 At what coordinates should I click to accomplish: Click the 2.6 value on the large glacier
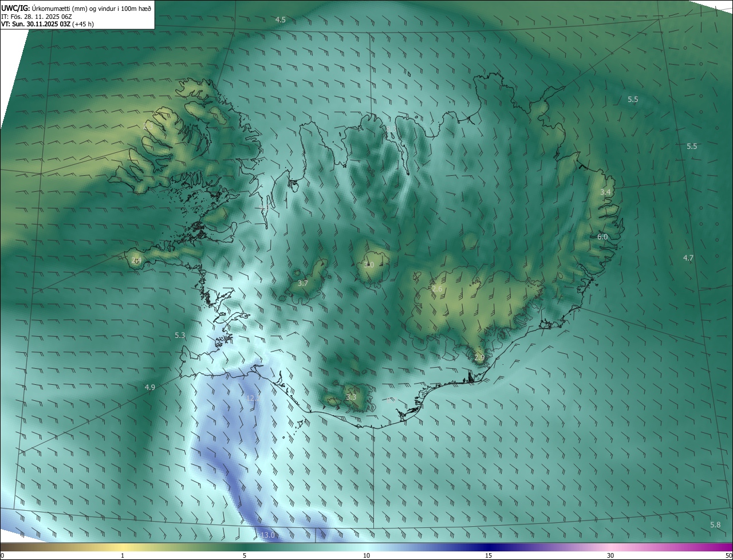pos(437,289)
